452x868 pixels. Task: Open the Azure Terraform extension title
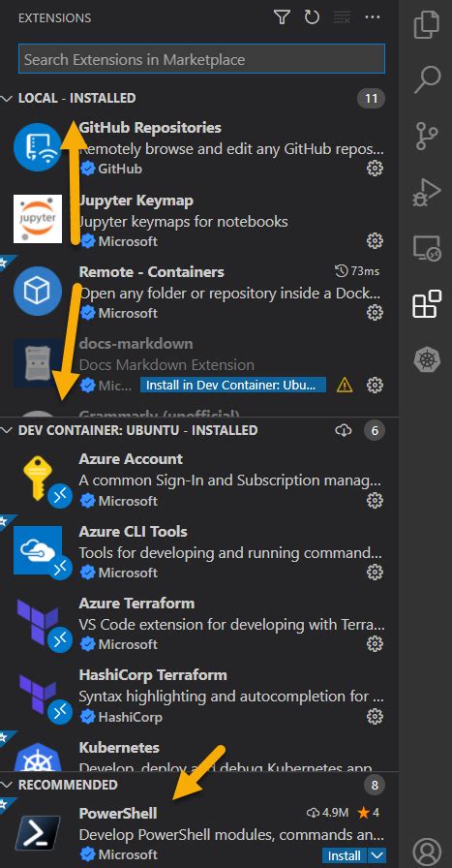click(136, 603)
